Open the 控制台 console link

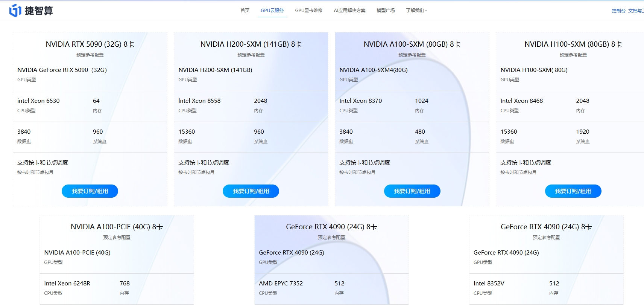[x=618, y=11]
